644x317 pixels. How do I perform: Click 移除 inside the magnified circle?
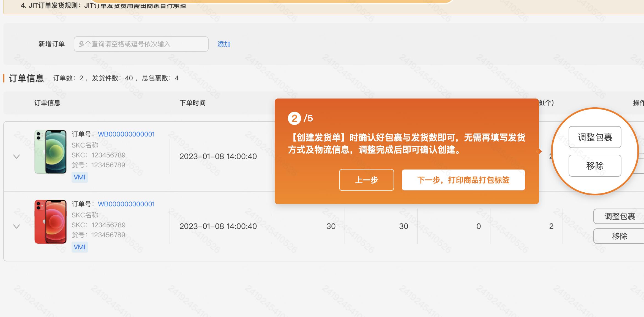click(595, 166)
